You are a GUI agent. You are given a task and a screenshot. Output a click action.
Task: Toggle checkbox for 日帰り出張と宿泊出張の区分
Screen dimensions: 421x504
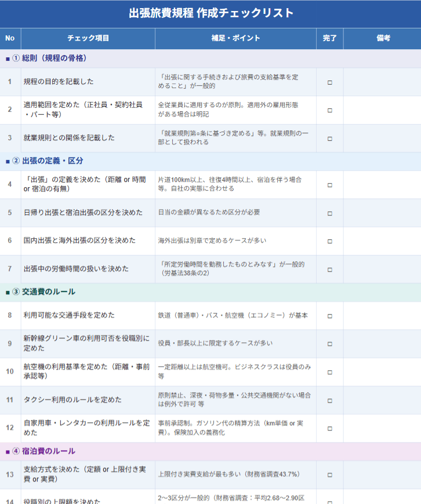click(x=330, y=213)
